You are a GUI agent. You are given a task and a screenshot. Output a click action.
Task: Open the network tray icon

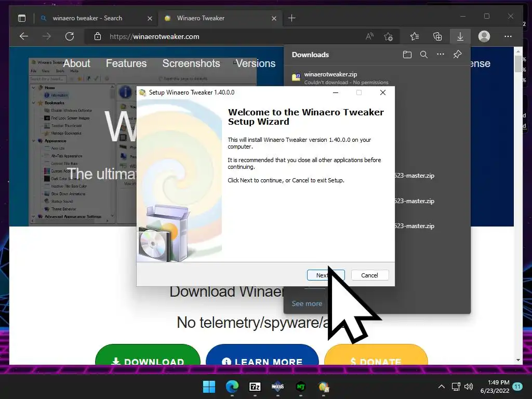[456, 387]
